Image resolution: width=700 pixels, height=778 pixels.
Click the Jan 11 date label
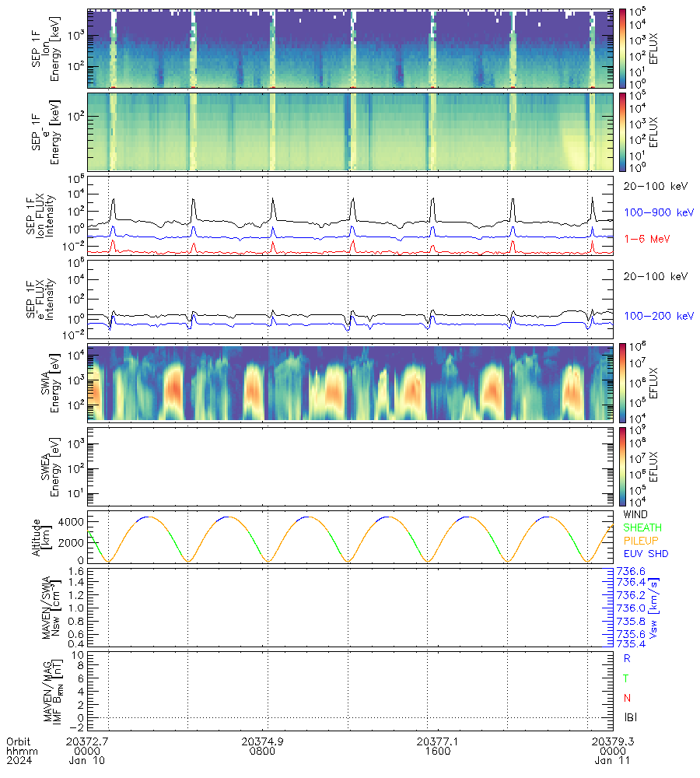[612, 762]
